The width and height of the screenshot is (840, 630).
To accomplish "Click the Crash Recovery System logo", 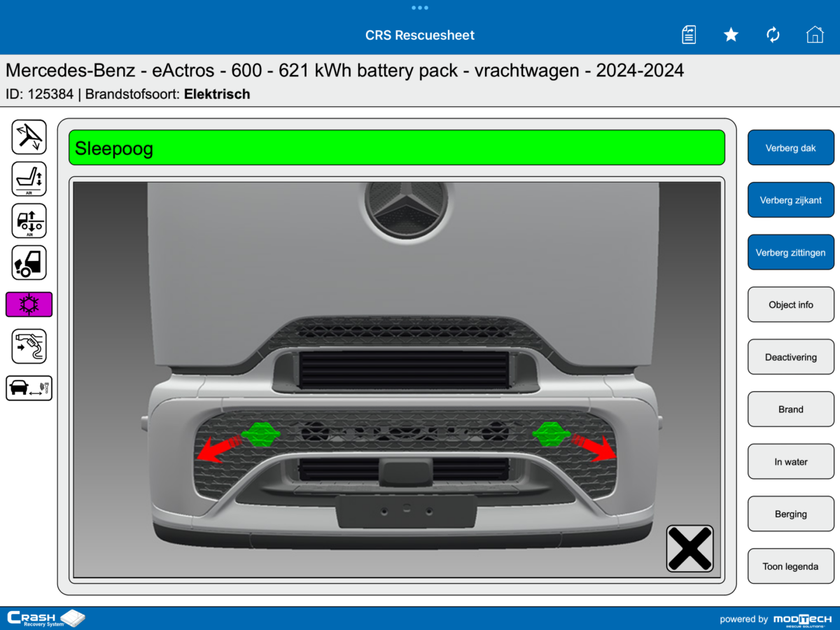I will coord(46,618).
